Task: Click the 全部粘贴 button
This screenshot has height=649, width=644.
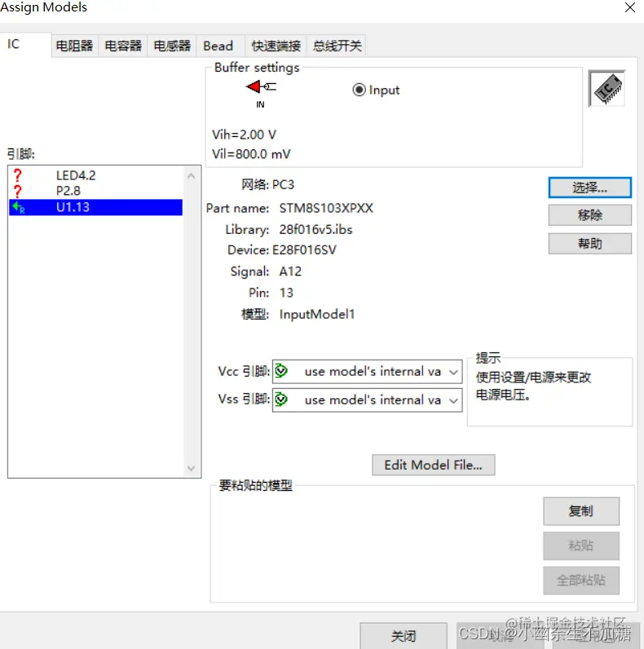Action: coord(581,581)
